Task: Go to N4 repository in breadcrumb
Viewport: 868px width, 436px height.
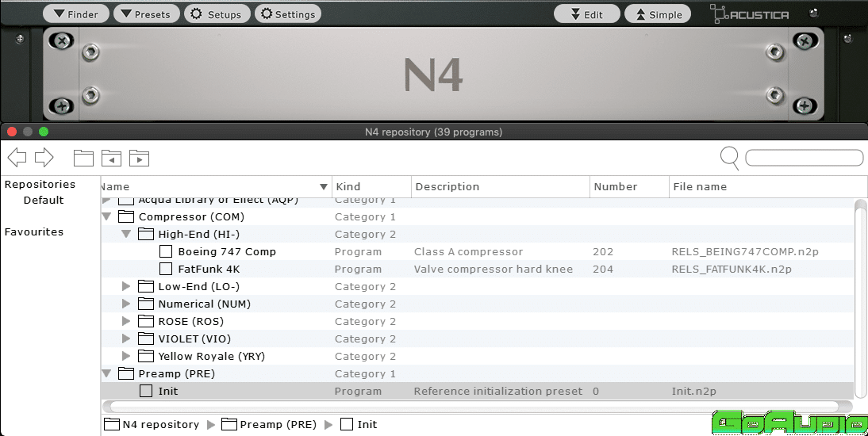Action: (x=152, y=424)
